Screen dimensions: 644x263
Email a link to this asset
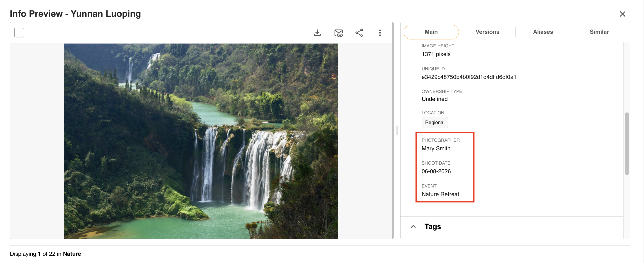point(339,33)
